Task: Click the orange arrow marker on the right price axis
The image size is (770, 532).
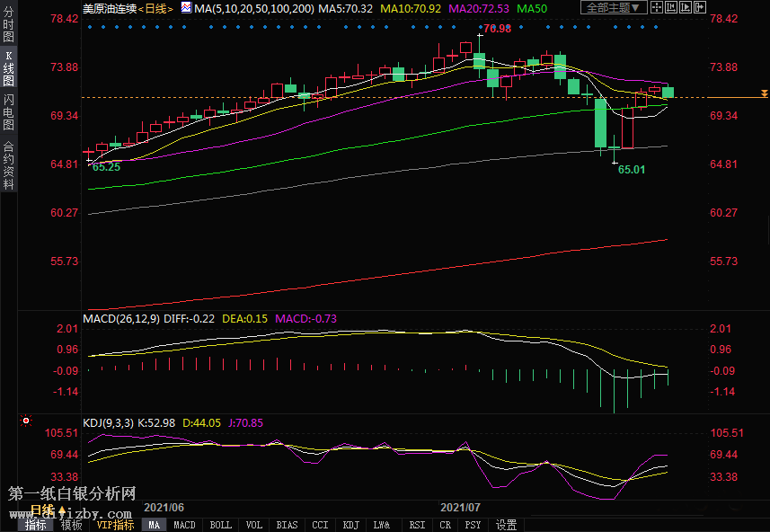Action: (x=763, y=93)
